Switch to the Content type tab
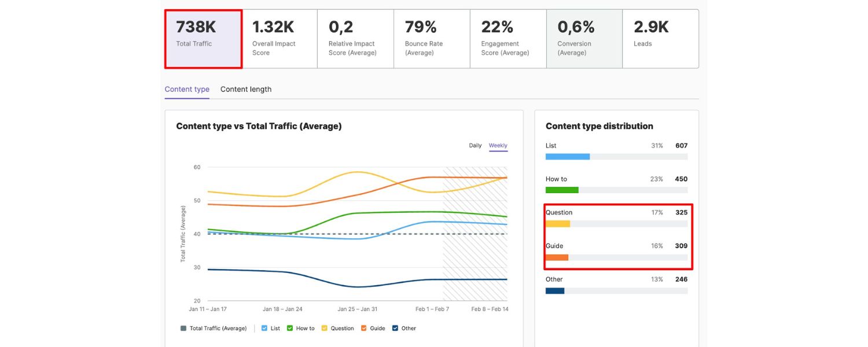The height and width of the screenshot is (347, 868). point(187,89)
